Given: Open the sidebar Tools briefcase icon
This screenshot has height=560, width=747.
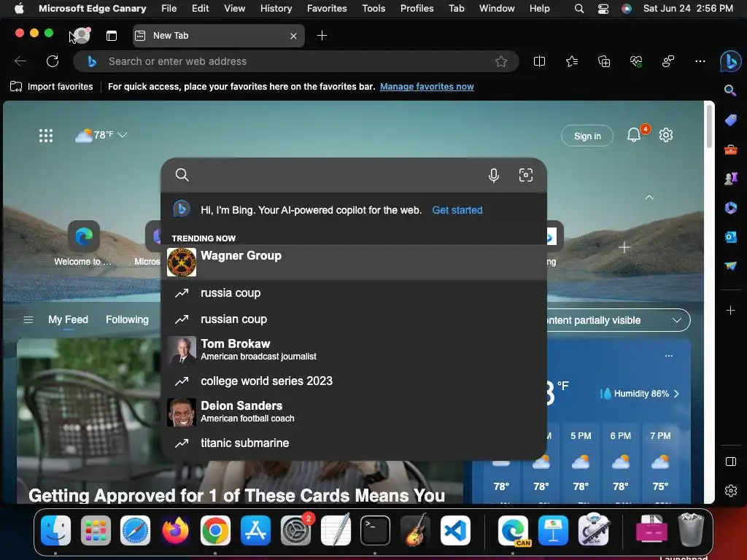Looking at the screenshot, I should (x=730, y=150).
